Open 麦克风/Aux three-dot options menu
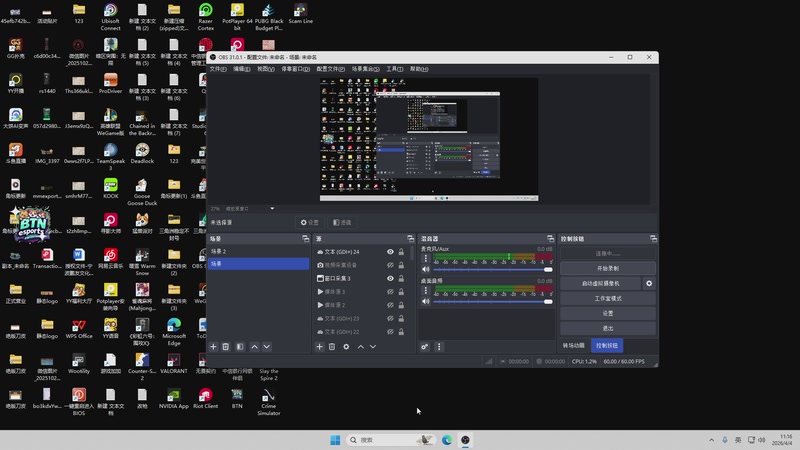 [x=426, y=258]
